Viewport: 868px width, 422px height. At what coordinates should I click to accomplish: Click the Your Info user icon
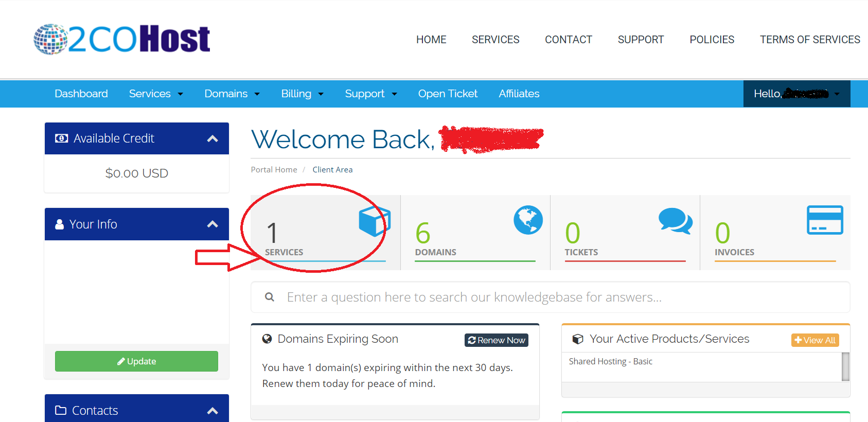60,224
